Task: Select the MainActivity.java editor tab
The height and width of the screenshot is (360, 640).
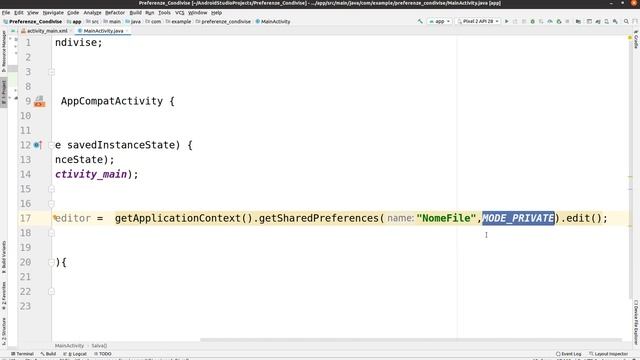Action: coord(103,31)
